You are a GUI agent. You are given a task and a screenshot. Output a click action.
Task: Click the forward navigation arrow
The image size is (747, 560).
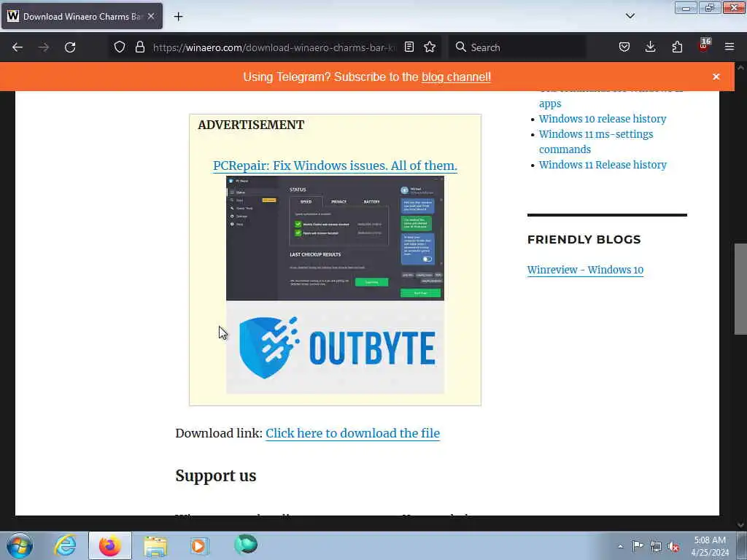[44, 47]
